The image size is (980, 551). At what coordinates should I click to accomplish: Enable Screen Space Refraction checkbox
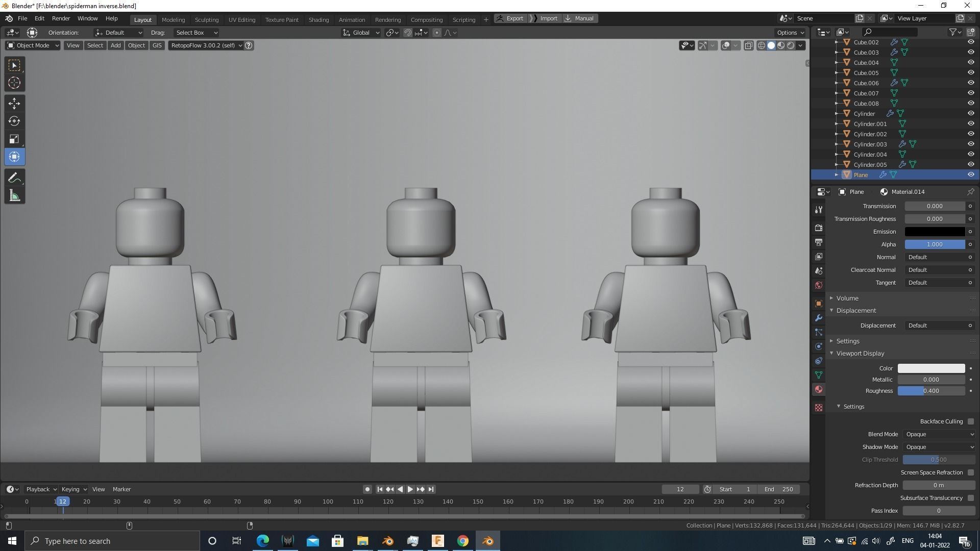point(970,472)
